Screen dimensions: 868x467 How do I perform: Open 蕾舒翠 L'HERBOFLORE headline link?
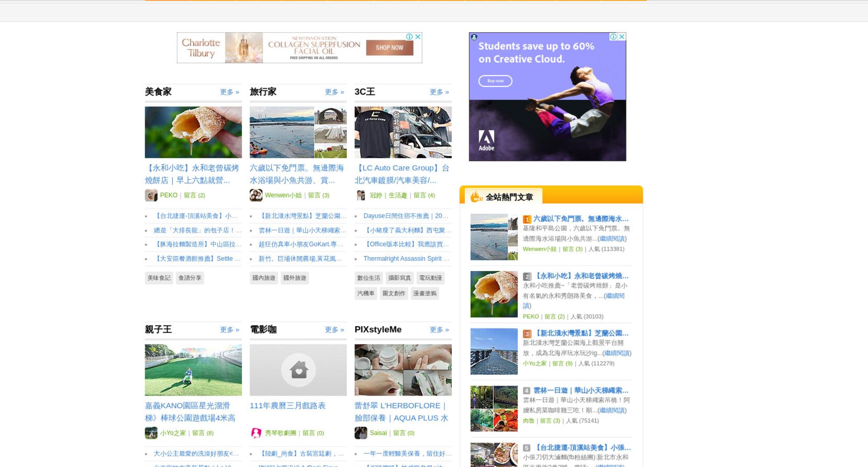[x=401, y=412]
